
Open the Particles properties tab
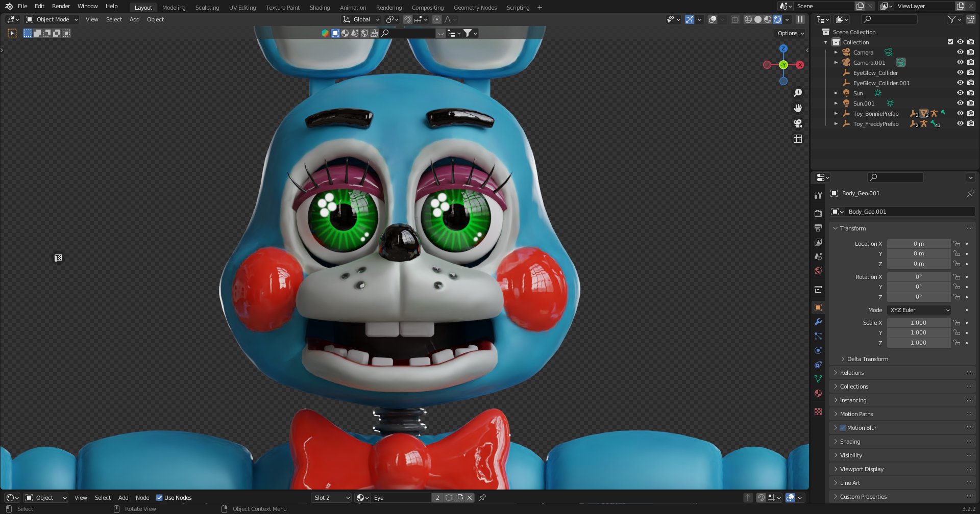pyautogui.click(x=818, y=336)
